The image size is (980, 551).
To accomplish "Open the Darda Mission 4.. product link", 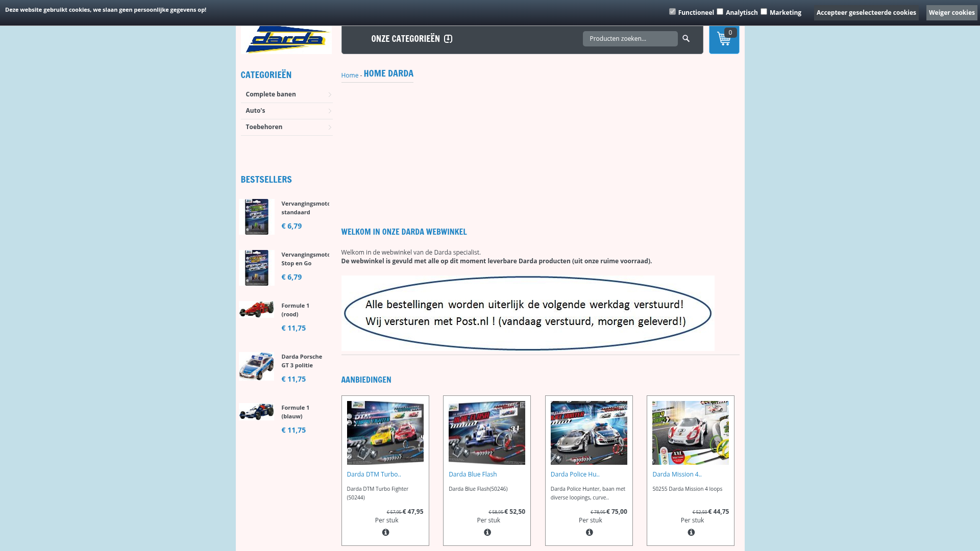I will 677,474.
